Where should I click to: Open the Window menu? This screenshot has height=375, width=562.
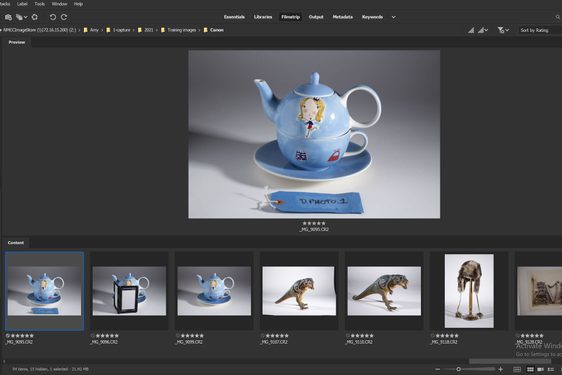pos(59,4)
